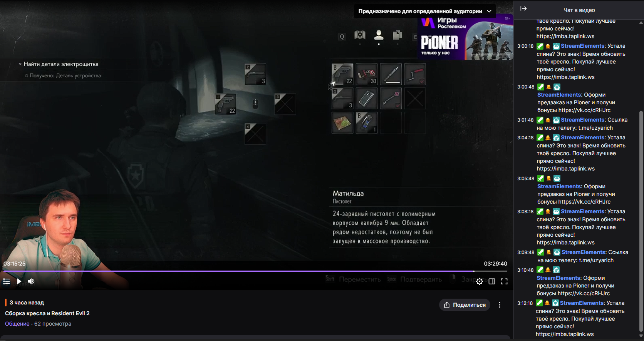Screen dimensions: 644x341
Task: Open the imba.taplink.ws link at 3:08:18
Action: click(565, 242)
